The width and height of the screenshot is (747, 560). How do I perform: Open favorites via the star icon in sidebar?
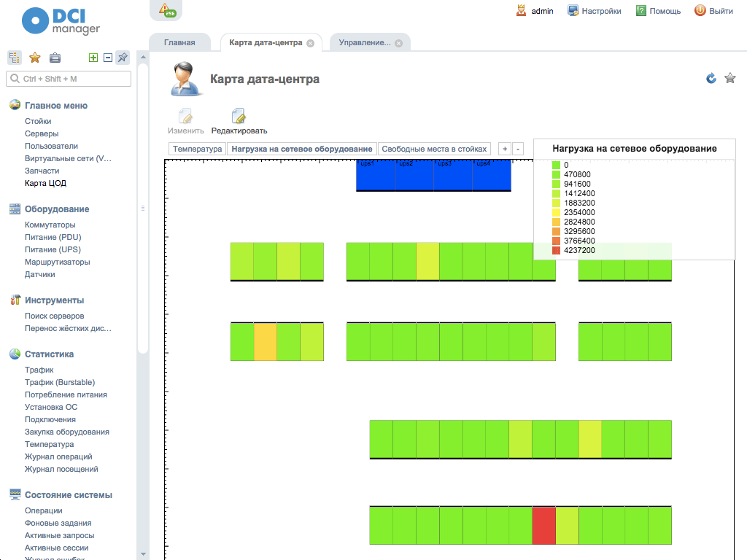[x=34, y=57]
